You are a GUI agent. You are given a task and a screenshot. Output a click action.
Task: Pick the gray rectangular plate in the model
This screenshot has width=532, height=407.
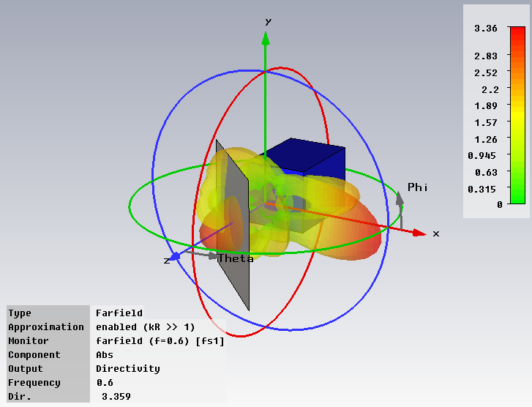[x=233, y=225]
